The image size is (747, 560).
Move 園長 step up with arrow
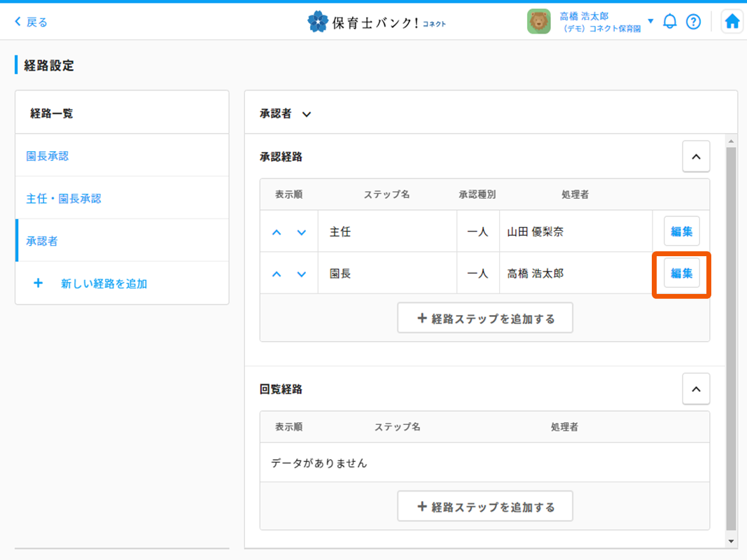(277, 274)
